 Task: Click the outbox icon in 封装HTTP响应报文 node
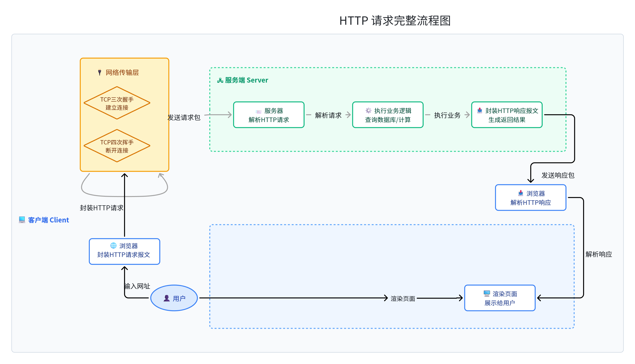pyautogui.click(x=479, y=110)
